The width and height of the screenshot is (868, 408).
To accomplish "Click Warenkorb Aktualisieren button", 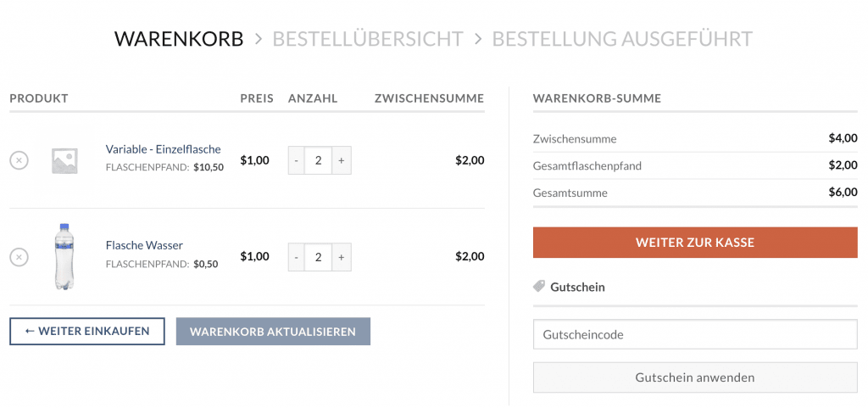I will pos(273,331).
